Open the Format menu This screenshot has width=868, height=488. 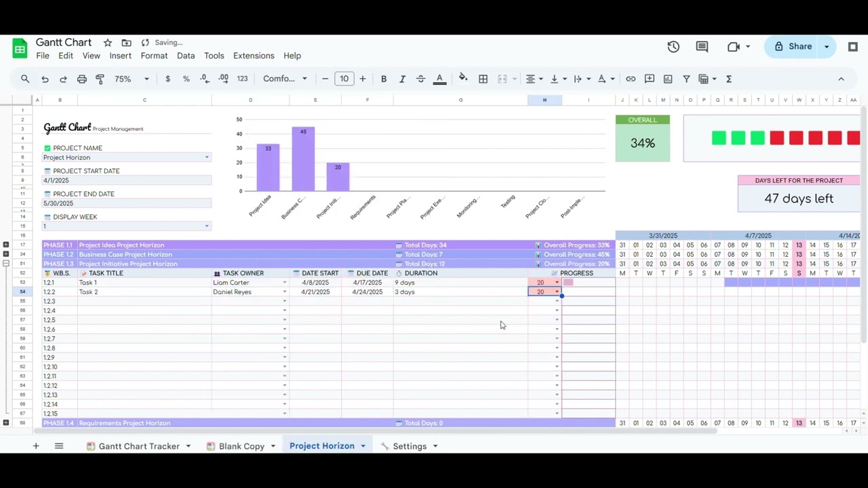pyautogui.click(x=154, y=56)
